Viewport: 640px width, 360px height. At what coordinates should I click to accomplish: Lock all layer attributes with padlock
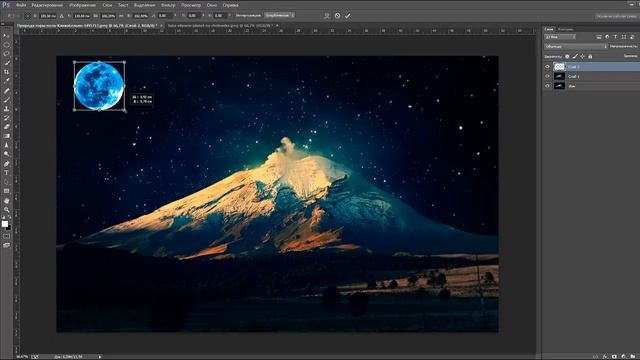point(590,56)
